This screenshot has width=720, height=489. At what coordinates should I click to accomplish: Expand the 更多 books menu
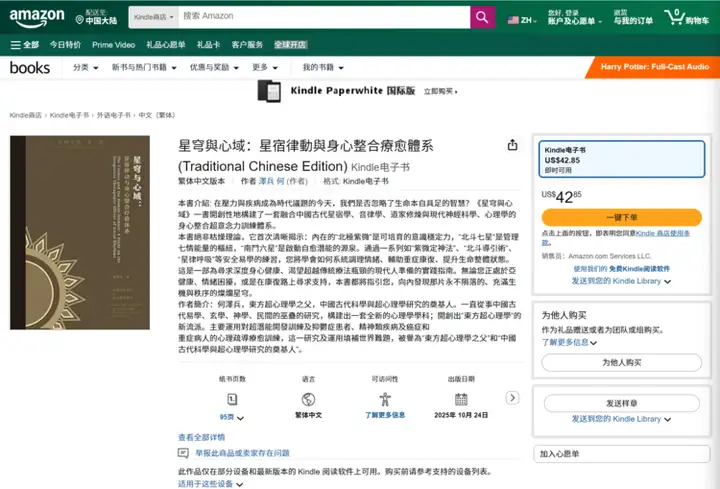(264, 67)
